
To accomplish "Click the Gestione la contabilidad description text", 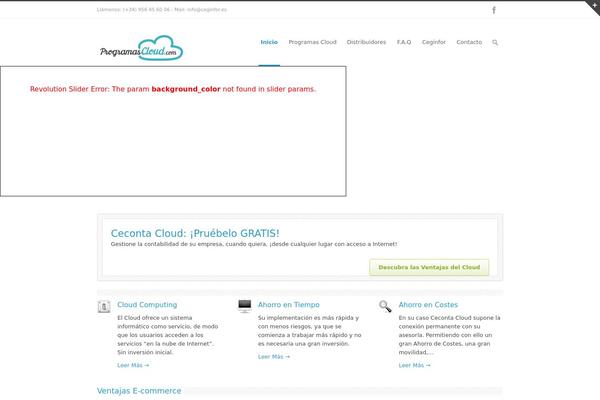I will tap(254, 244).
